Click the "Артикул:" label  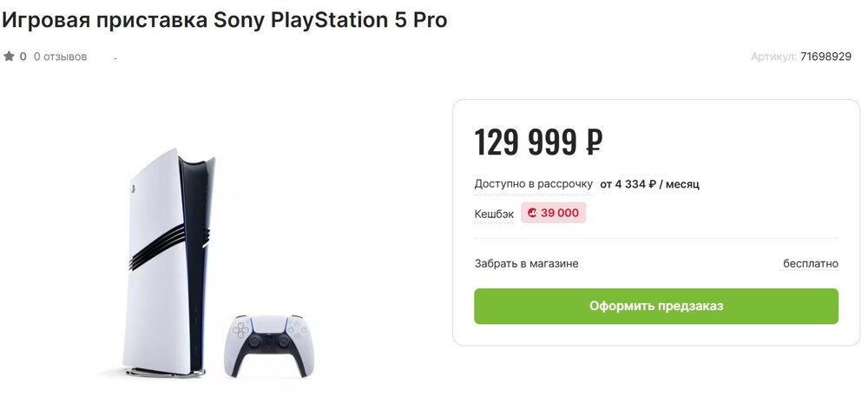[773, 56]
